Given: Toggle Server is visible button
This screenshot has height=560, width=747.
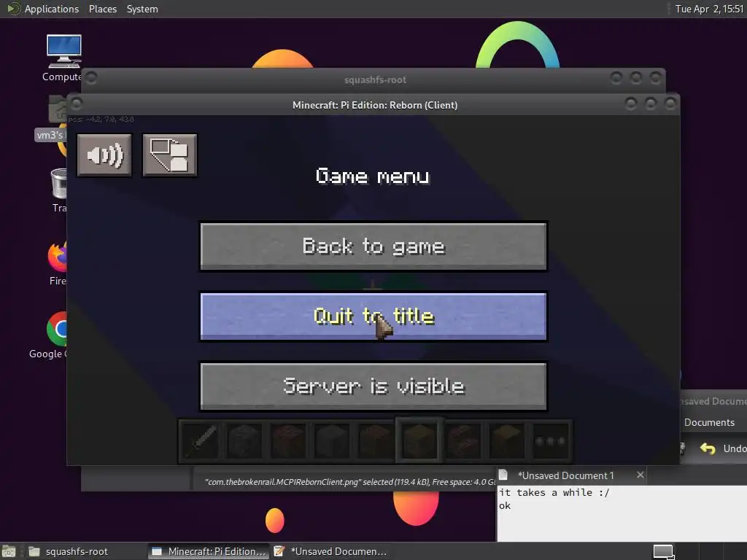Looking at the screenshot, I should point(373,386).
